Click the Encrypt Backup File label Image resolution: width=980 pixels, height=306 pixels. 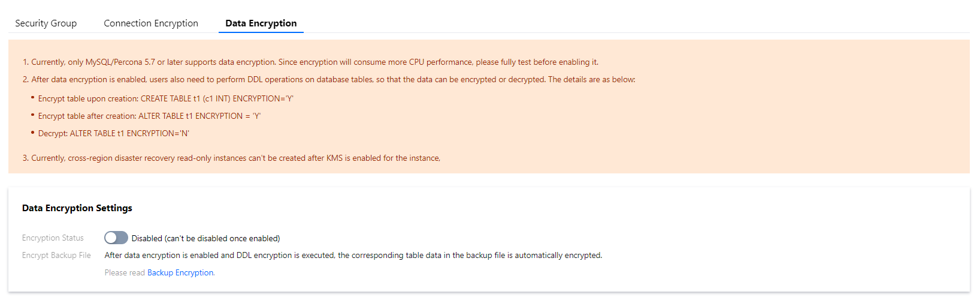(56, 256)
